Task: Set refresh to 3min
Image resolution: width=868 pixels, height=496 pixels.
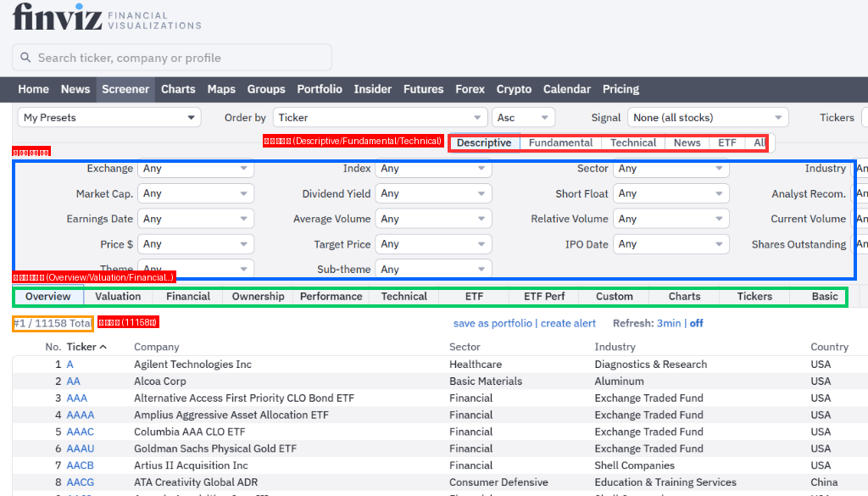Action: [x=669, y=323]
